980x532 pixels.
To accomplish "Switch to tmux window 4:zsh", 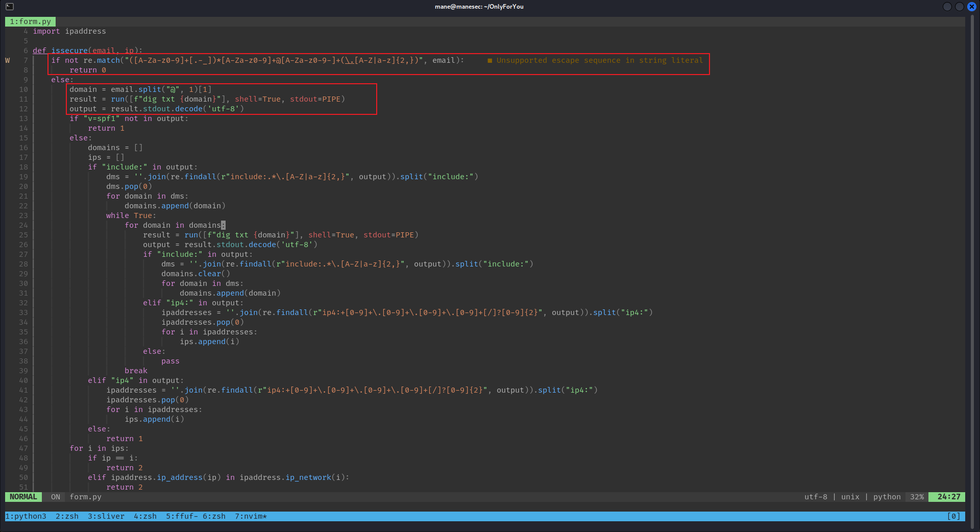I will pos(145,516).
